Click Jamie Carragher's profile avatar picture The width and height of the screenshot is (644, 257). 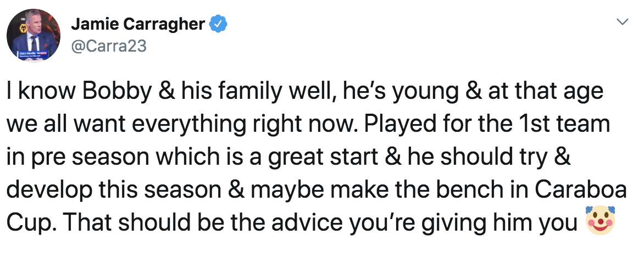pos(33,35)
